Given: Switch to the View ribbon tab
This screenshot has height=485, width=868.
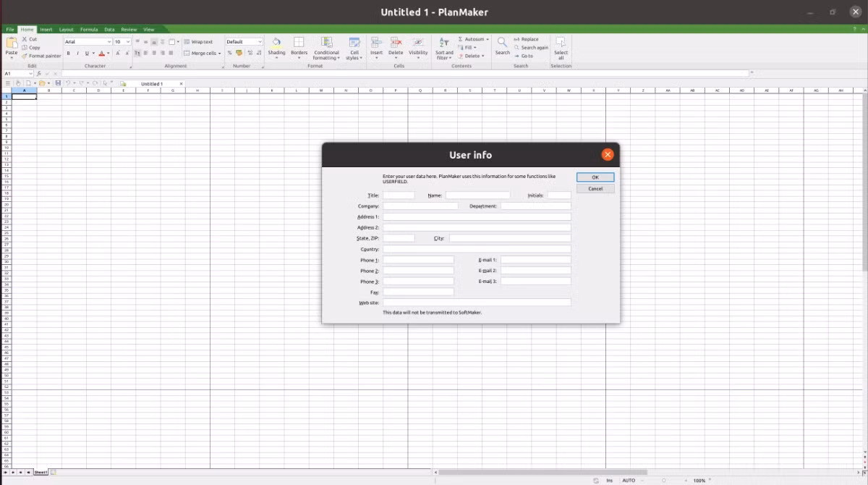Looking at the screenshot, I should click(149, 30).
